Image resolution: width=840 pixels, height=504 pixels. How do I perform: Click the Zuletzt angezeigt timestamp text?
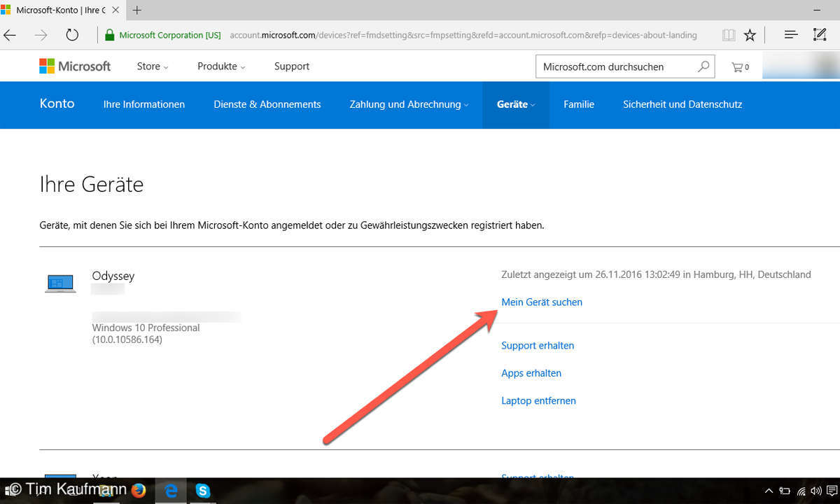656,274
